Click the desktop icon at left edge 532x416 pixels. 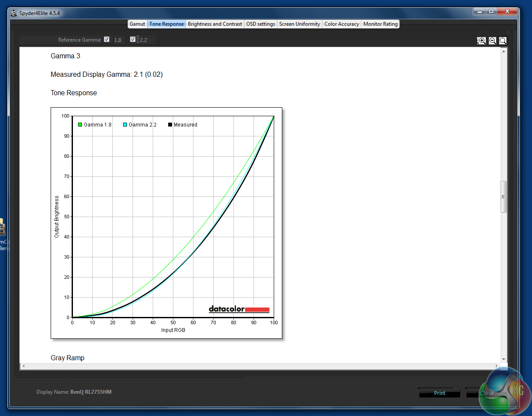click(3, 234)
